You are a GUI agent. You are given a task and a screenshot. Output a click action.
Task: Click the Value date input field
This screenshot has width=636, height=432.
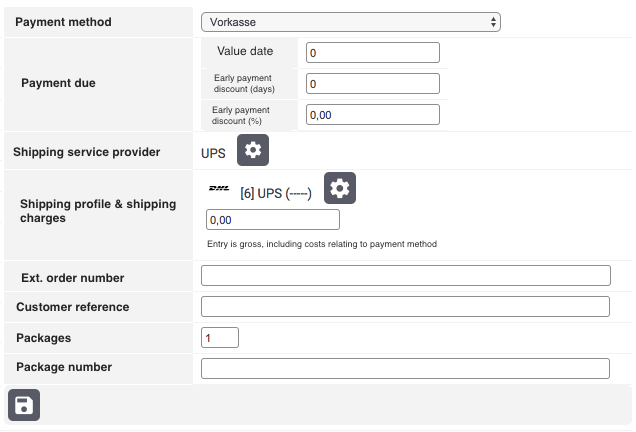(x=373, y=53)
